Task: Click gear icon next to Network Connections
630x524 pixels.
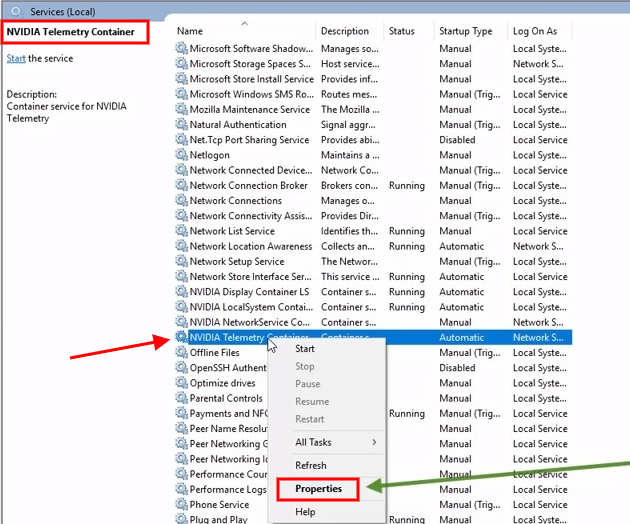Action: (x=181, y=201)
